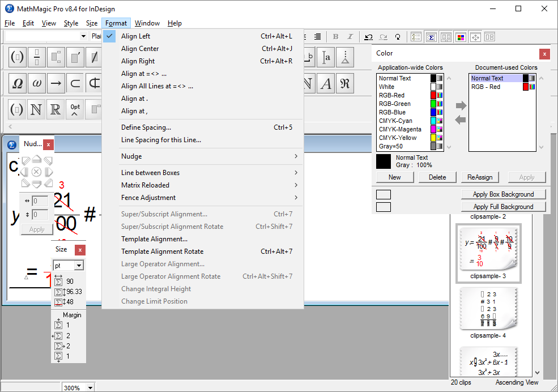Click the refresh rotate toolbar icon
Image resolution: width=558 pixels, height=392 pixels.
point(398,37)
